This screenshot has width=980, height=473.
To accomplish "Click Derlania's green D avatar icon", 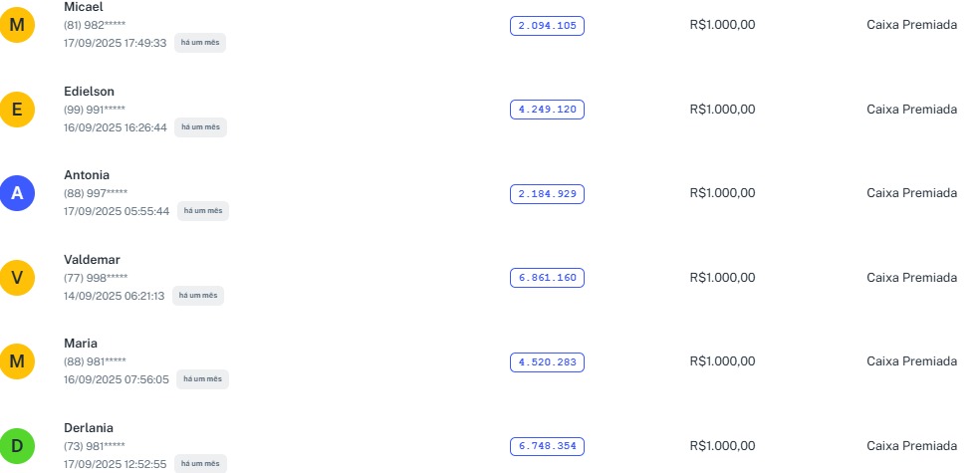I will click(17, 445).
